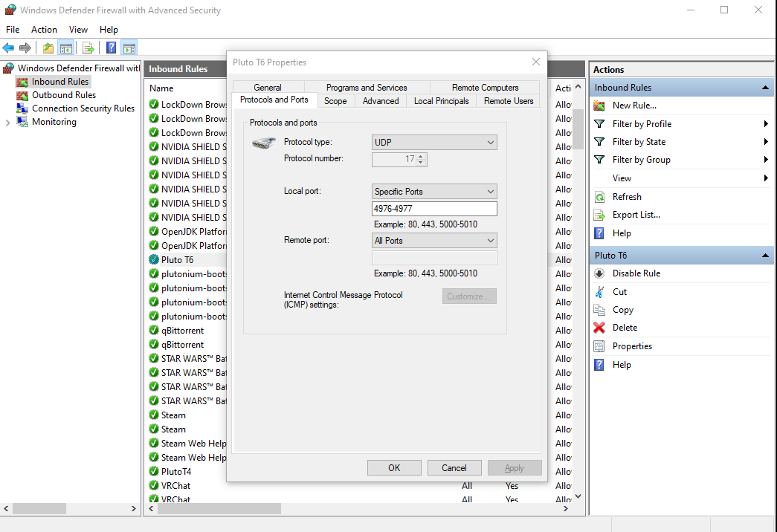Close the Pluto T6 Properties dialog
The height and width of the screenshot is (532, 777).
(x=536, y=62)
